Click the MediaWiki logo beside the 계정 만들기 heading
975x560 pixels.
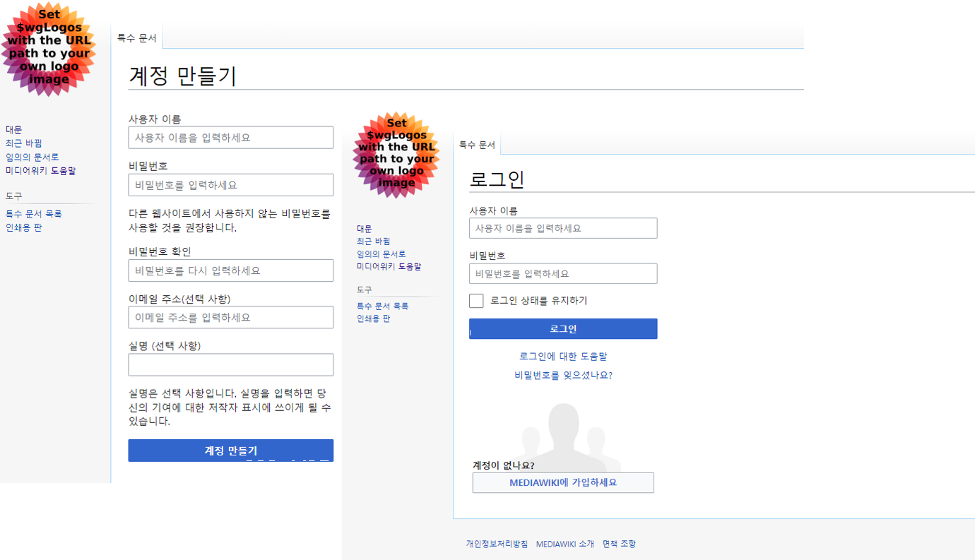click(x=49, y=49)
